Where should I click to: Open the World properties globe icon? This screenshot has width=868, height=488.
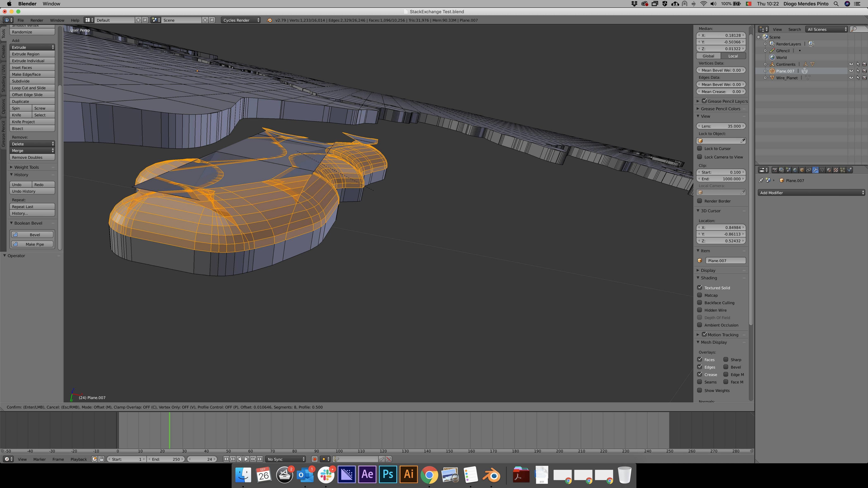pyautogui.click(x=795, y=170)
